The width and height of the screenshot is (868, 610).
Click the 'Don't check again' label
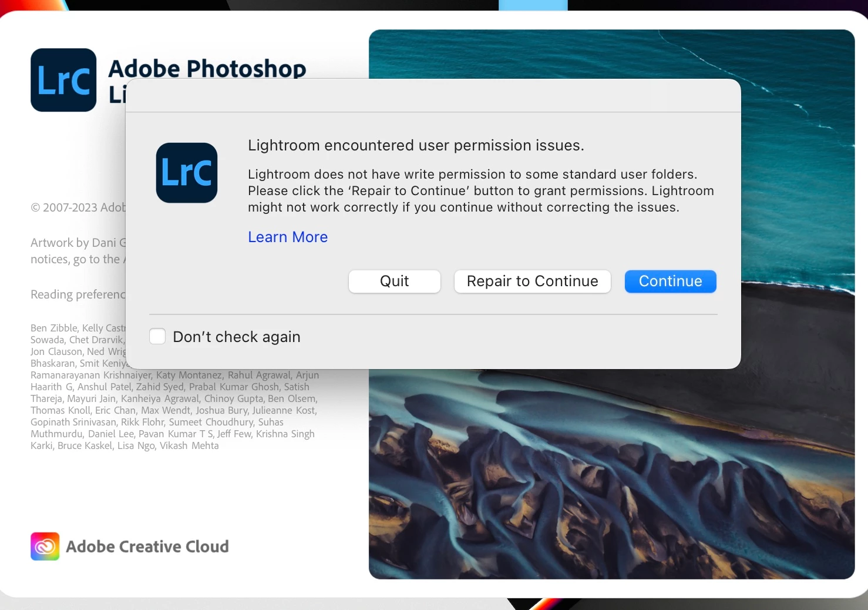(237, 337)
